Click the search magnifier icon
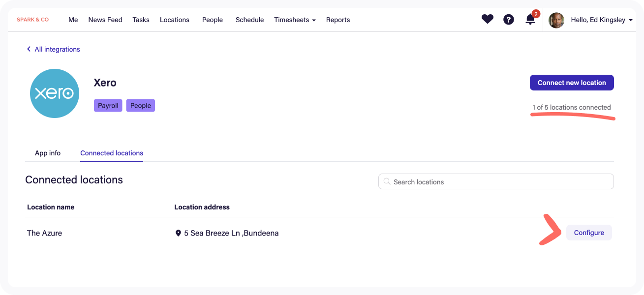The width and height of the screenshot is (644, 295). point(387,181)
